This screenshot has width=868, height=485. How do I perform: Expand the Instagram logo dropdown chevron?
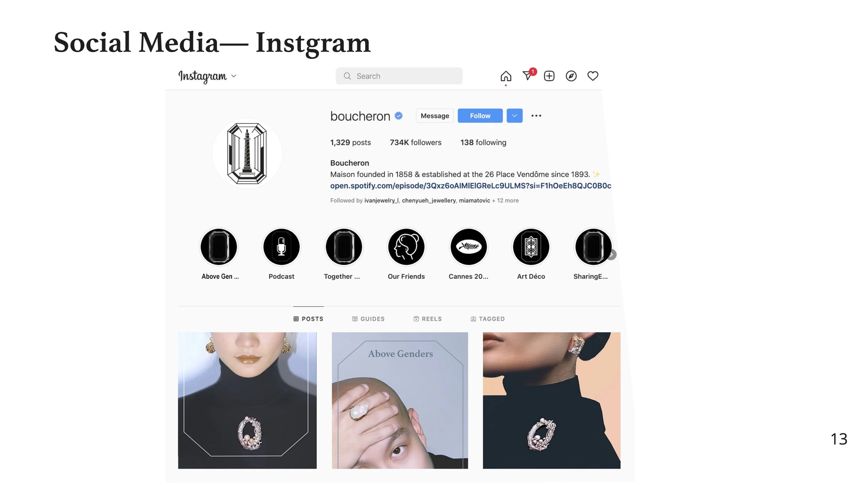pyautogui.click(x=234, y=76)
